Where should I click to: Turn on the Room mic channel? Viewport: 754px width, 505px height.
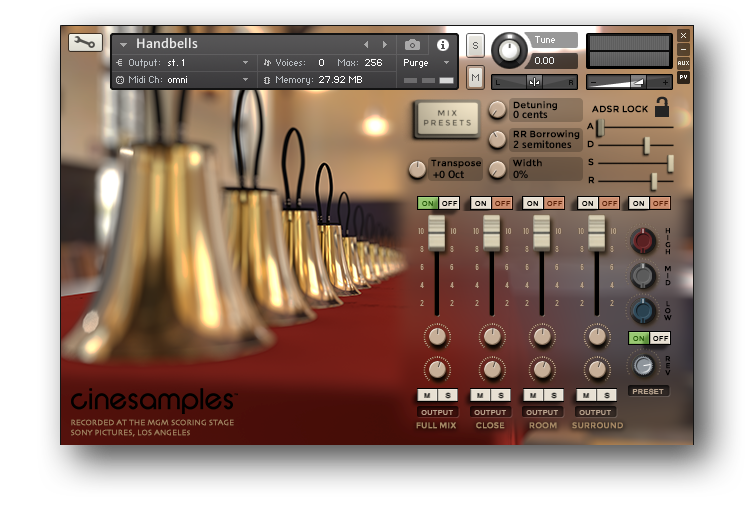(533, 203)
